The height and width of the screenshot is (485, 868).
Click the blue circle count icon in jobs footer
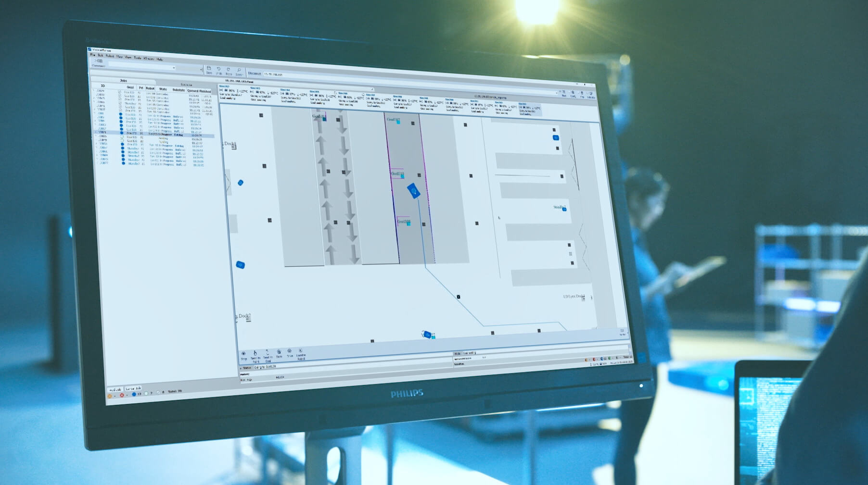point(134,394)
